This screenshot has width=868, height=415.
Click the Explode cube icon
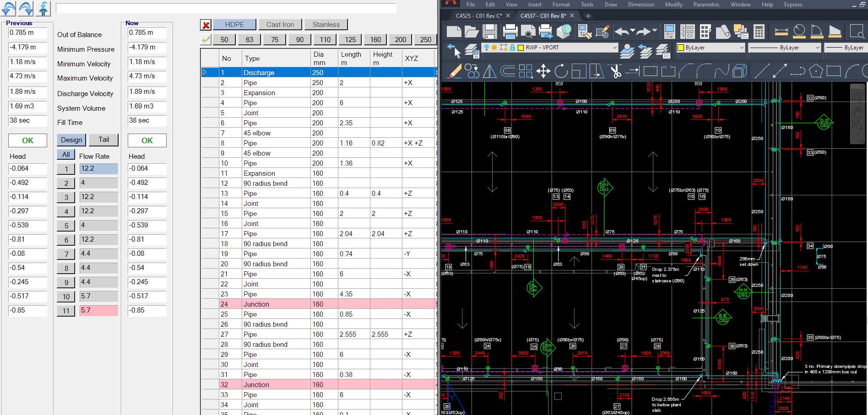click(739, 71)
